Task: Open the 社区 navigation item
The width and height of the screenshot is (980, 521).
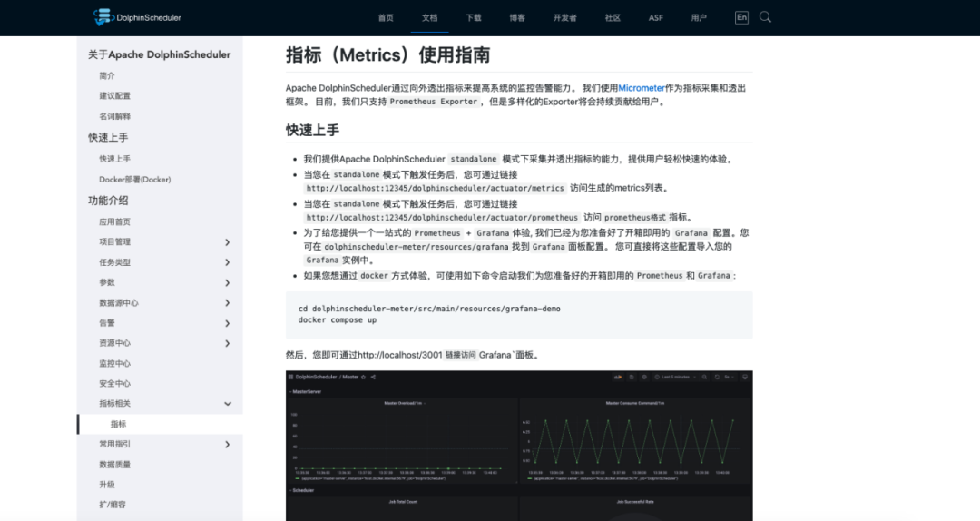Action: pos(612,18)
